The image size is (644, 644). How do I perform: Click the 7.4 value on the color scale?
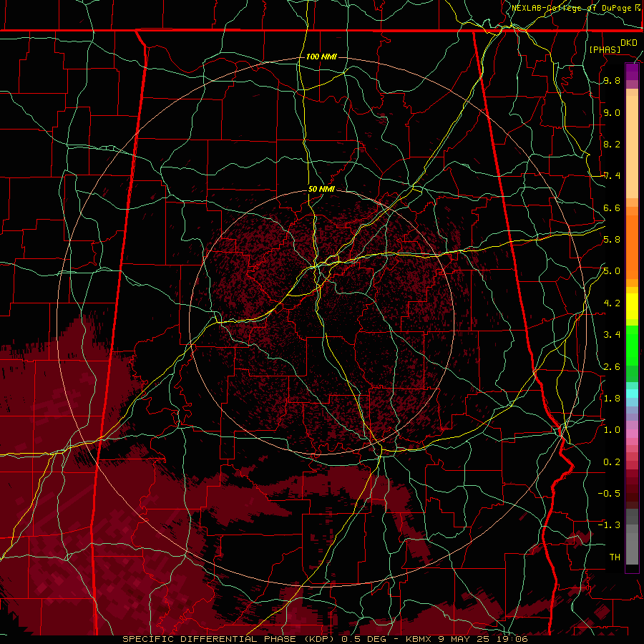612,176
